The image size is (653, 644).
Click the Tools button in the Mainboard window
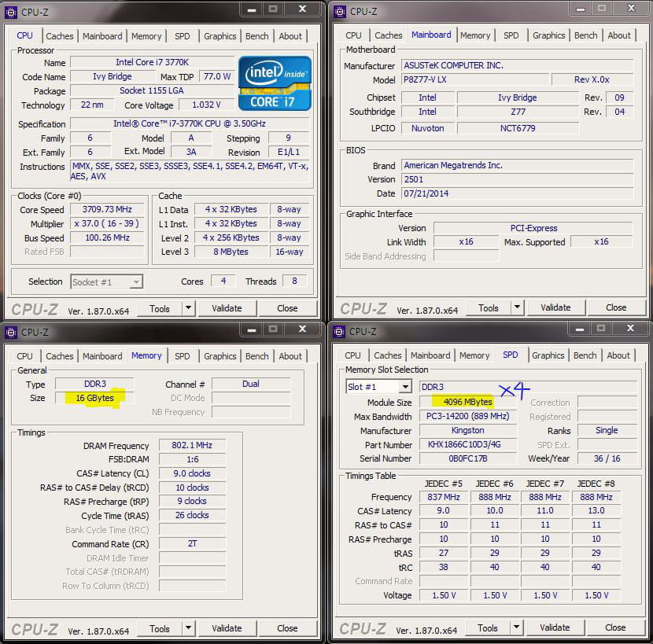pyautogui.click(x=488, y=307)
